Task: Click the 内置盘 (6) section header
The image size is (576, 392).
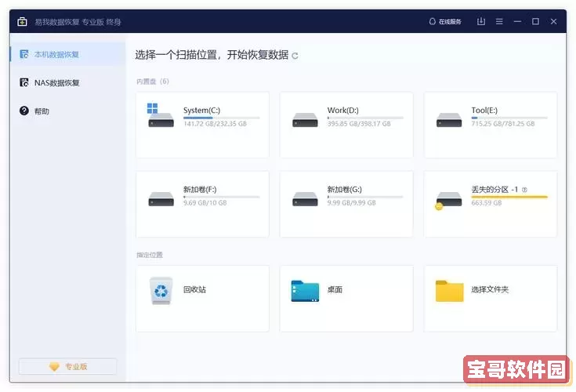Action: [153, 82]
